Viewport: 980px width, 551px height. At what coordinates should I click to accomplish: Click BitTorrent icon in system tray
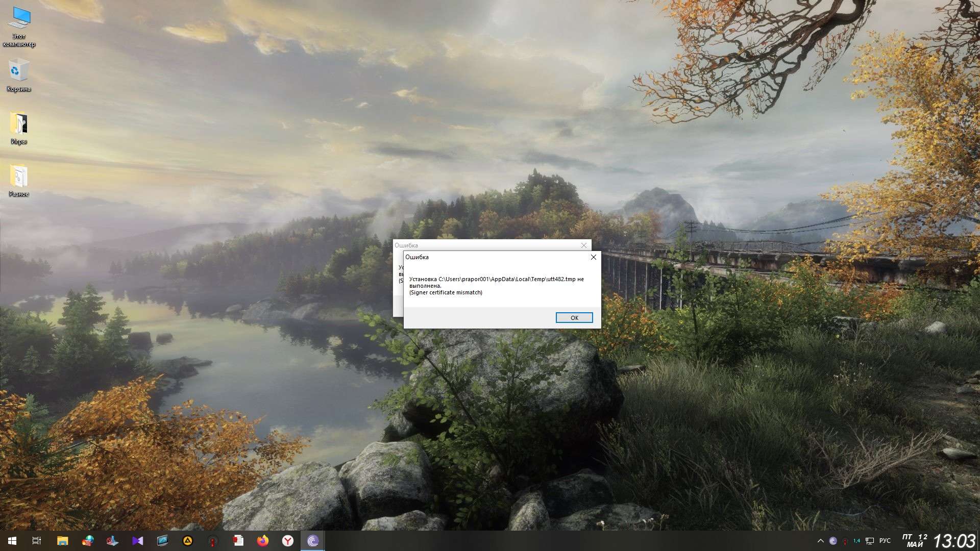click(833, 541)
